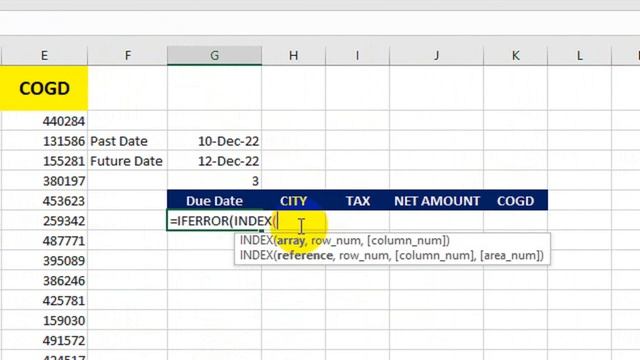
Task: Click the Due Date table header
Action: 214,201
